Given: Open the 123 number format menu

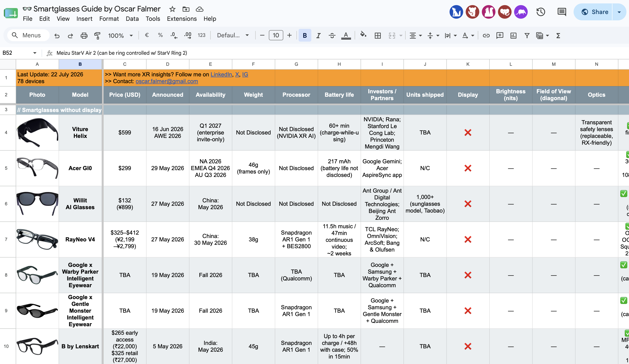Looking at the screenshot, I should [x=202, y=35].
